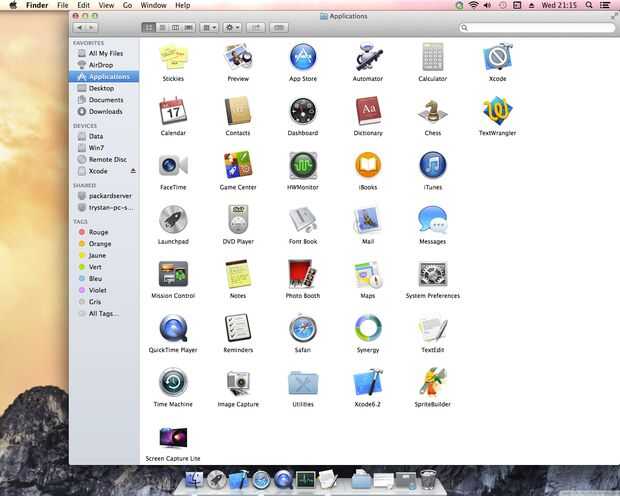Viewport: 620px width, 496px height.
Task: Select the System Preferences icon
Action: point(433,275)
